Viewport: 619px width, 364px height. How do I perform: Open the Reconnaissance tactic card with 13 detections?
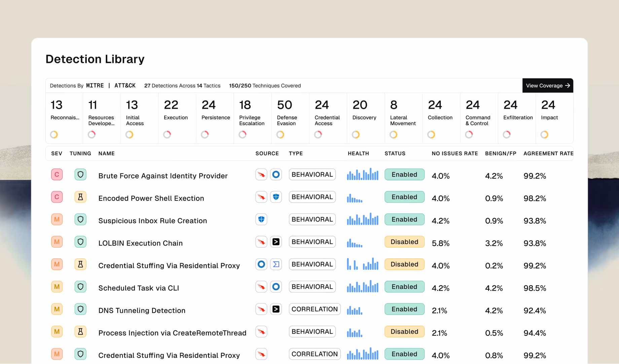click(64, 118)
